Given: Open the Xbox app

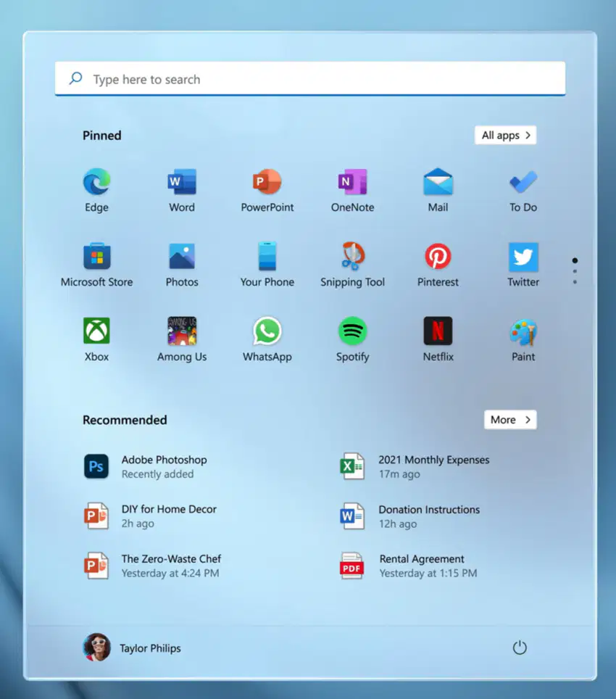Looking at the screenshot, I should click(x=96, y=339).
